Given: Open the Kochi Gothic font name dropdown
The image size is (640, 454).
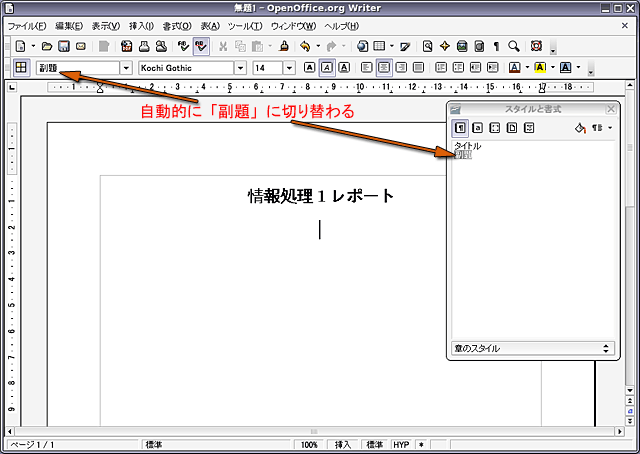Looking at the screenshot, I should point(240,68).
